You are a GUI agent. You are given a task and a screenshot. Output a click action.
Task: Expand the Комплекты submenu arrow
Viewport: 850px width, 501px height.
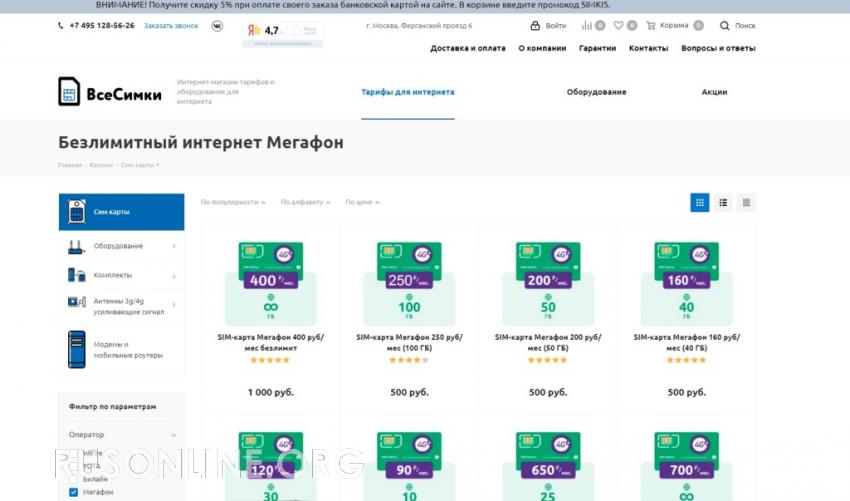(174, 276)
